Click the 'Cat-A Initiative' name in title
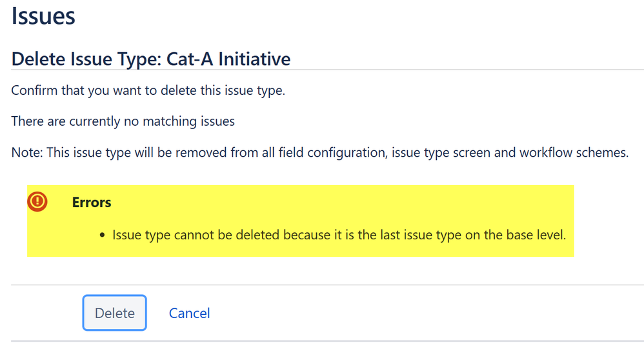The height and width of the screenshot is (360, 644). point(228,59)
